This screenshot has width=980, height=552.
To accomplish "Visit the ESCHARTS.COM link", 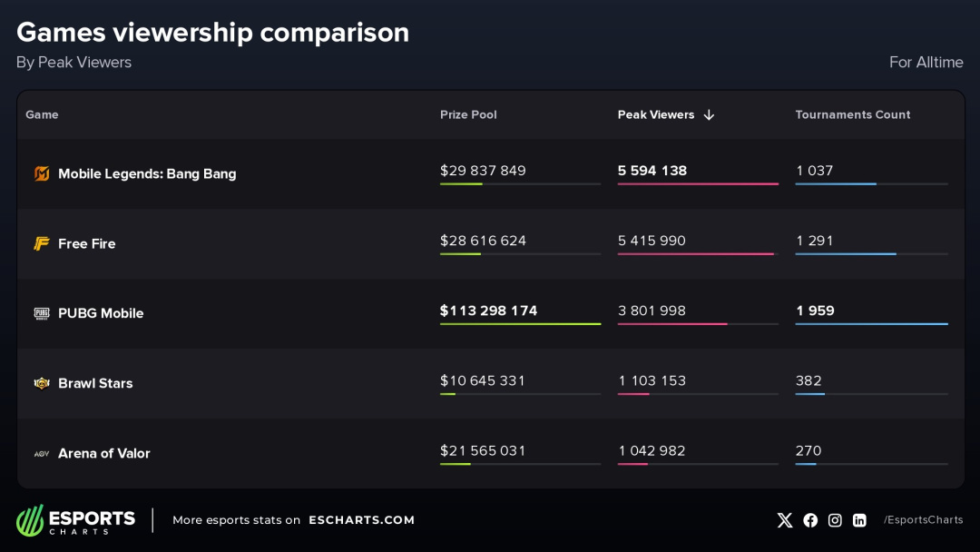I will click(x=361, y=520).
